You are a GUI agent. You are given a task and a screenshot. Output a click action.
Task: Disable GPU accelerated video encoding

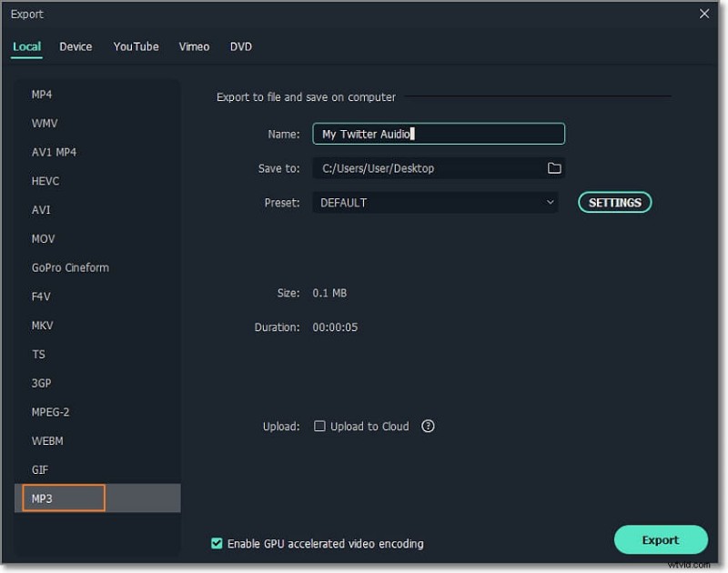coord(217,543)
